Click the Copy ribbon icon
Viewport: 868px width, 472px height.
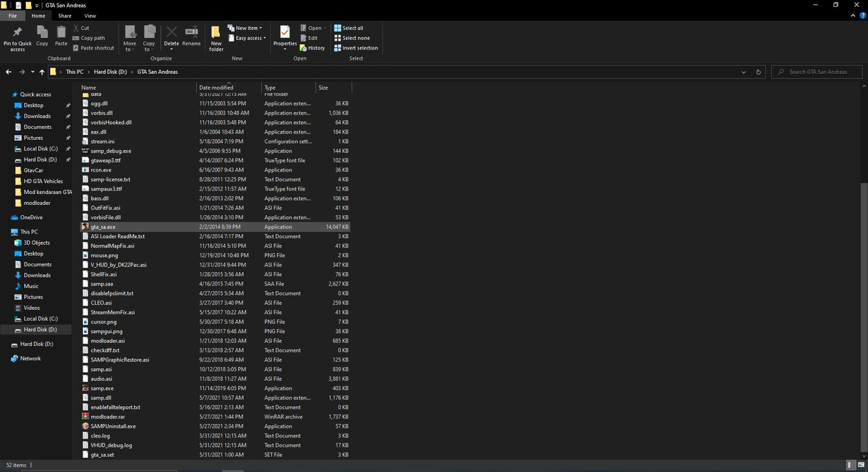[x=42, y=37]
